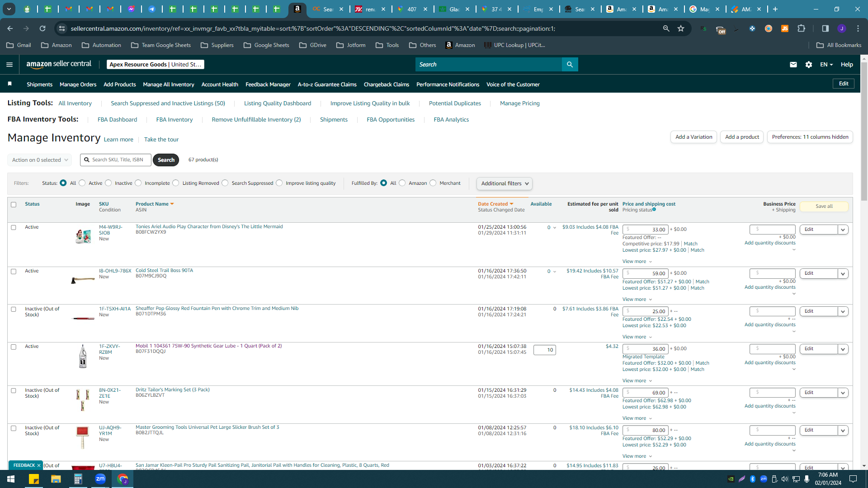Screen dimensions: 868x488
Task: Open the settings gear icon
Action: [809, 65]
